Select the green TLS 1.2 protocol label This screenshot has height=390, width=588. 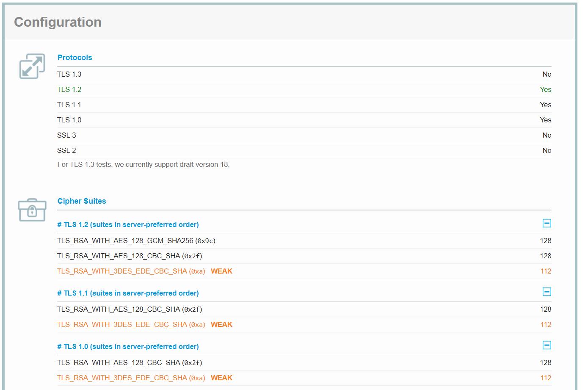pyautogui.click(x=69, y=89)
